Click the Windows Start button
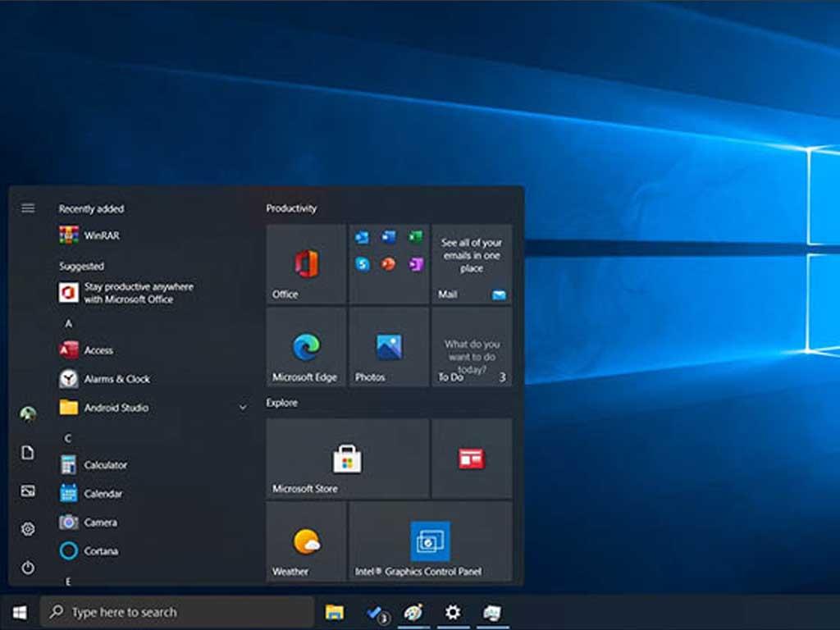This screenshot has height=630, width=840. (x=20, y=612)
